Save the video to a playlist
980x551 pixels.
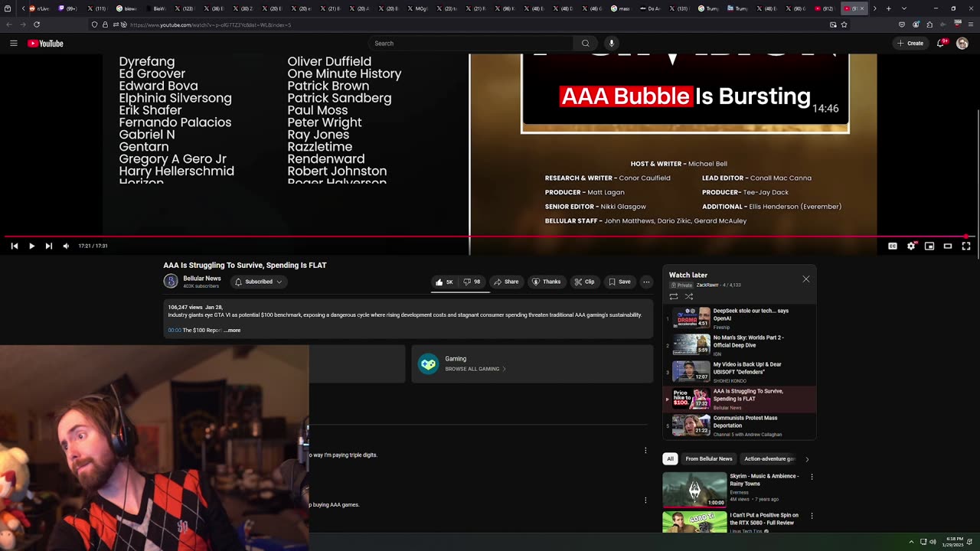[619, 282]
